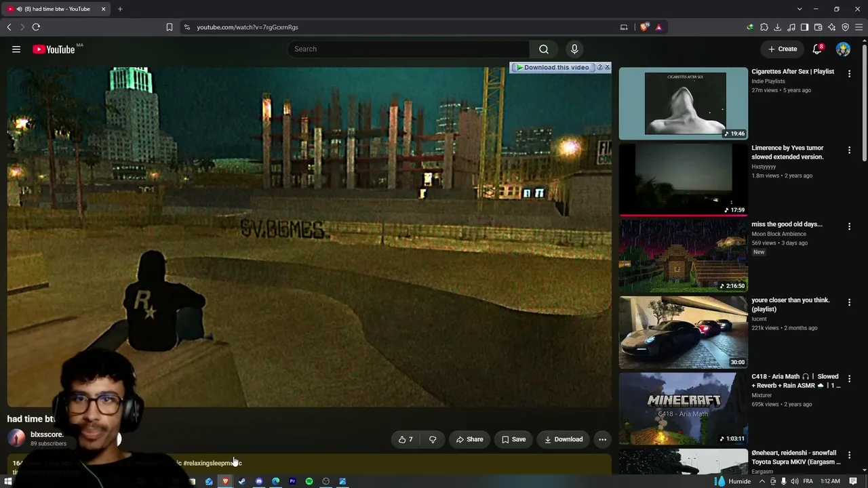This screenshot has height=488, width=868.
Task: Open options for C418 - Aria Math video
Action: 849,378
